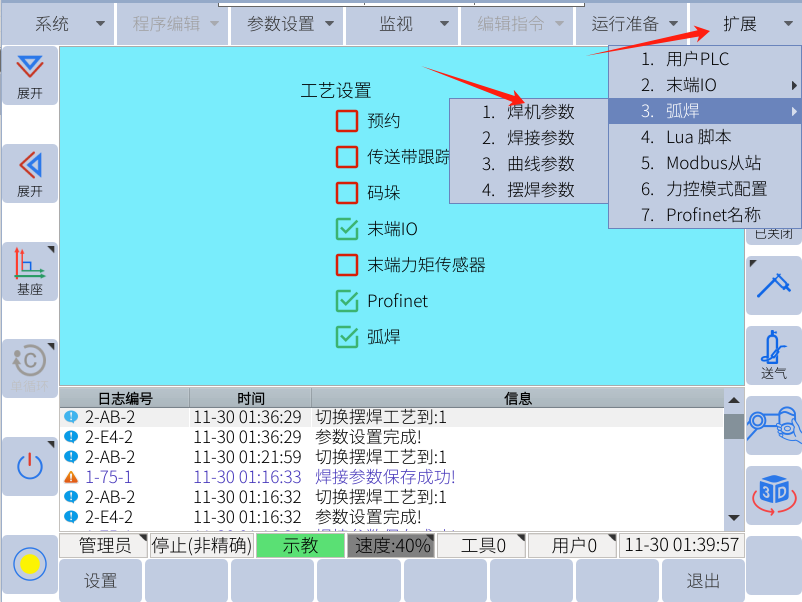Select the 基座 base coordinate icon
The width and height of the screenshot is (802, 602).
point(30,271)
